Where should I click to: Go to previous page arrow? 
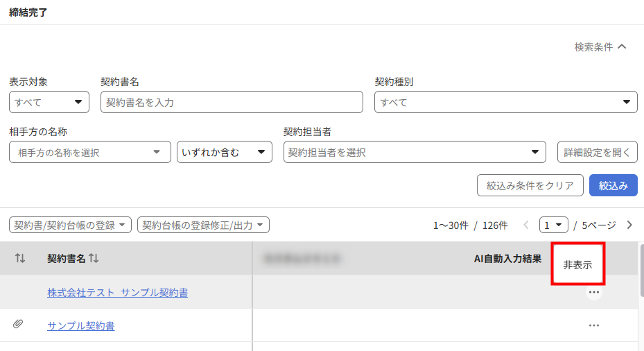526,225
